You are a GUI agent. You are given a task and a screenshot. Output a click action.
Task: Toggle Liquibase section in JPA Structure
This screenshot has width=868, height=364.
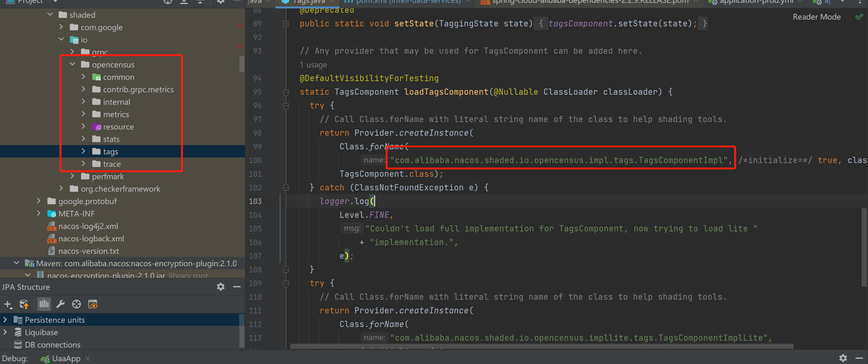(x=4, y=332)
